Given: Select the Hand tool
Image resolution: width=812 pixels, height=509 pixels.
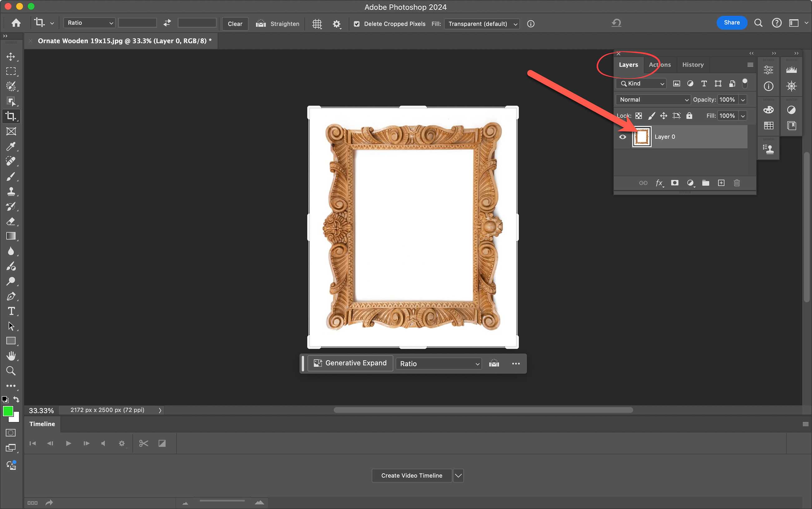Looking at the screenshot, I should [x=11, y=356].
